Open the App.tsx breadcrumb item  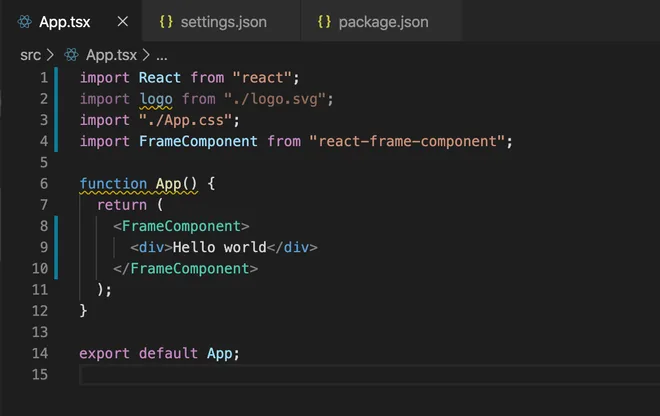click(x=111, y=55)
